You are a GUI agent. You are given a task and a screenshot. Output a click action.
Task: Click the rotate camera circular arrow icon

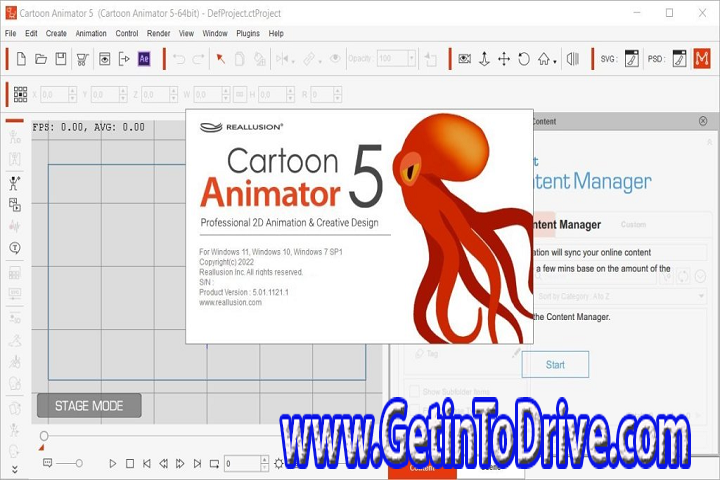(x=524, y=59)
